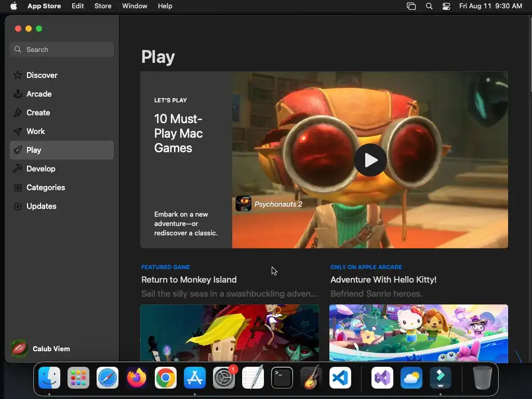Viewport: 532px width, 399px height.
Task: Open TextEdit from the Dock
Action: point(253,378)
